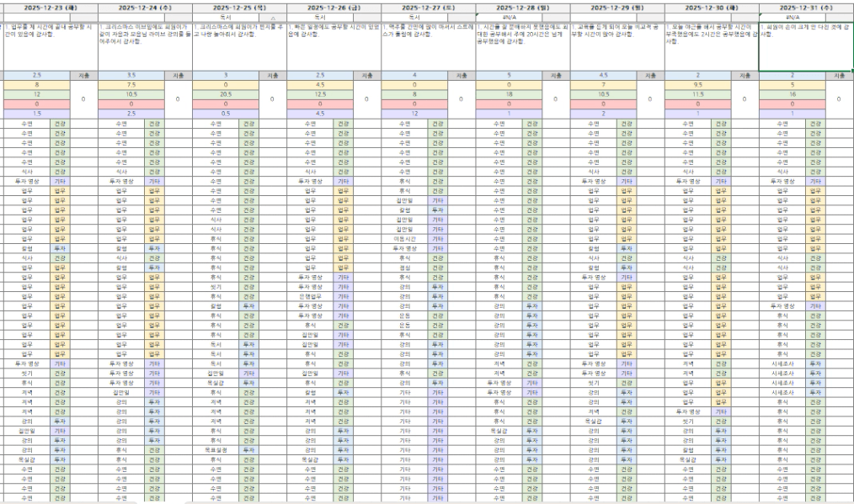The width and height of the screenshot is (854, 504).
Task: Select the green 12.5 cell under 2025-12-26
Action: click(x=320, y=94)
